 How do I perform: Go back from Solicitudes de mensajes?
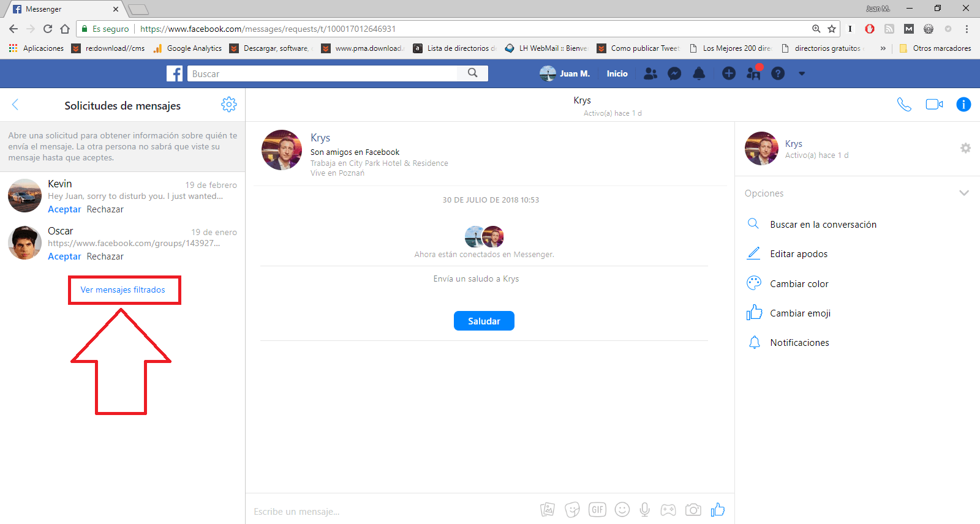tap(15, 105)
